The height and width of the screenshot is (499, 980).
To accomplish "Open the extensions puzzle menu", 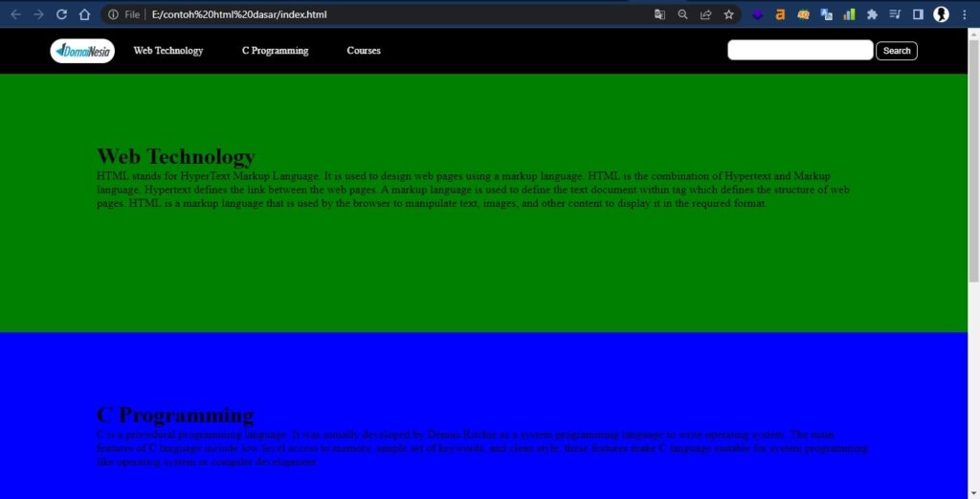I will [x=872, y=14].
